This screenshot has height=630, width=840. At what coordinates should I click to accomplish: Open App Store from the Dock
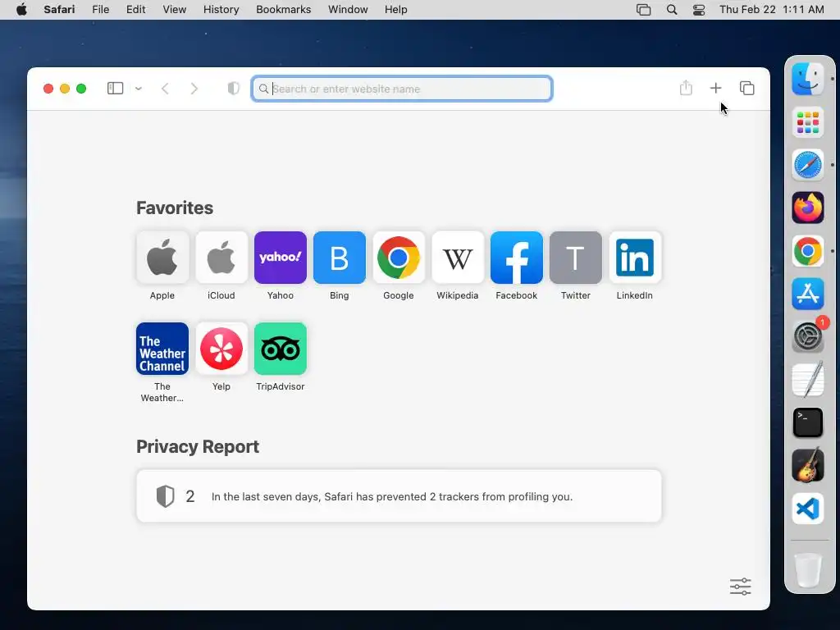pos(808,294)
